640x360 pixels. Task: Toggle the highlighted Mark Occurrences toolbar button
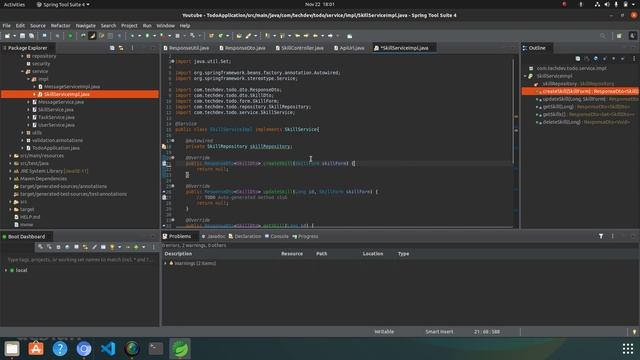point(93,36)
